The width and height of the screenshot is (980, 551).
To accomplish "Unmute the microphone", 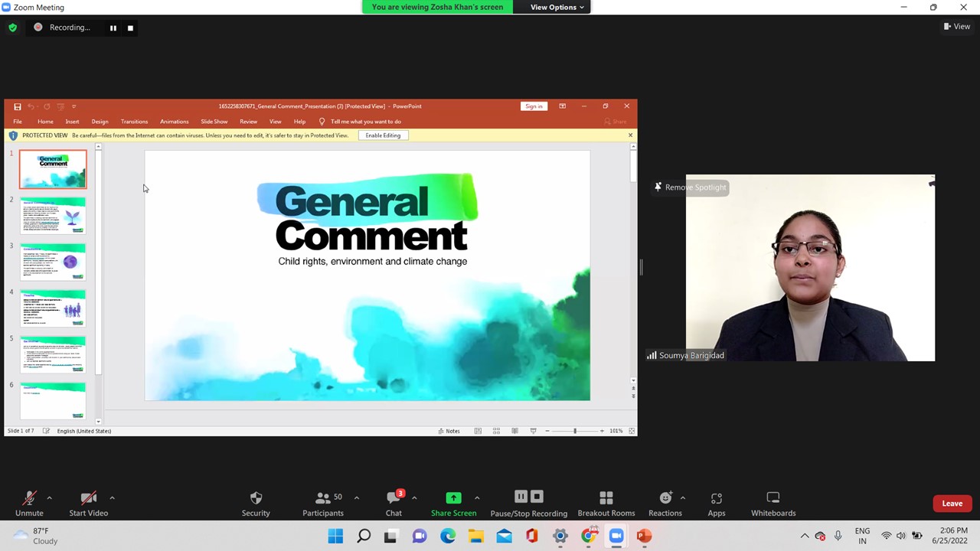I will [x=29, y=499].
